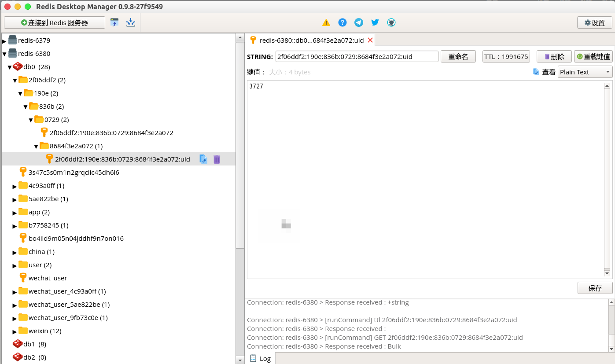Click the key icon on the open tab
Viewport: 615px width, 364px height.
253,40
